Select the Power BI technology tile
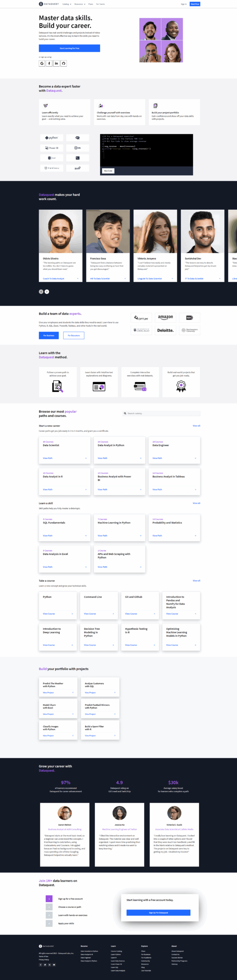 click(52, 148)
